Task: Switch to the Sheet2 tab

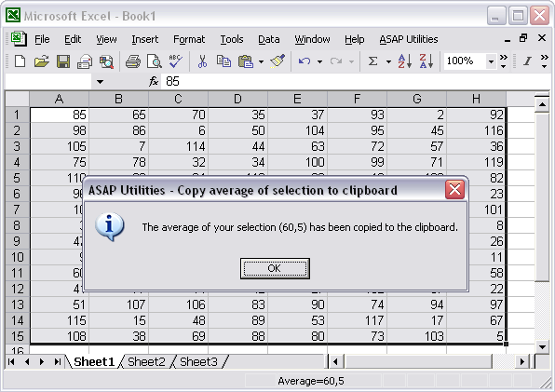Action: 146,362
